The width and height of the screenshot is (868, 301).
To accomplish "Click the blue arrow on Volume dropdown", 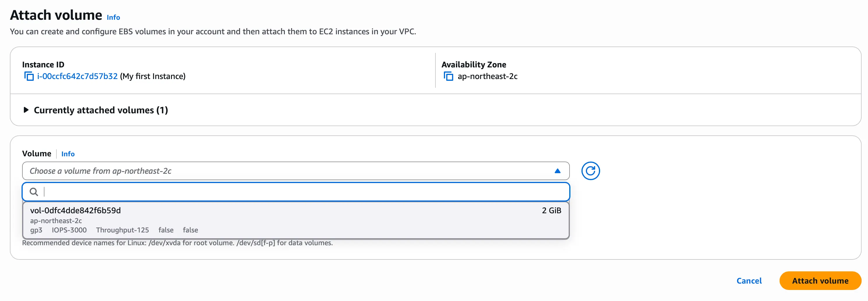I will tap(557, 171).
